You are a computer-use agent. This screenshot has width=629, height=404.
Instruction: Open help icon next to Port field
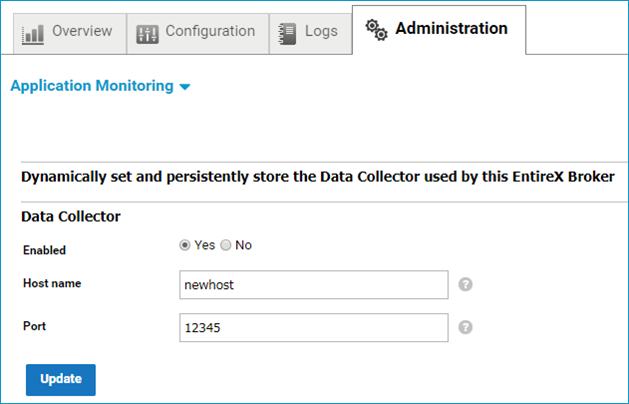[465, 327]
